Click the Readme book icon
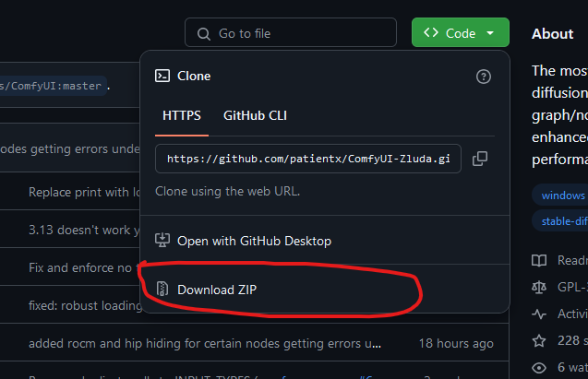 (x=539, y=260)
